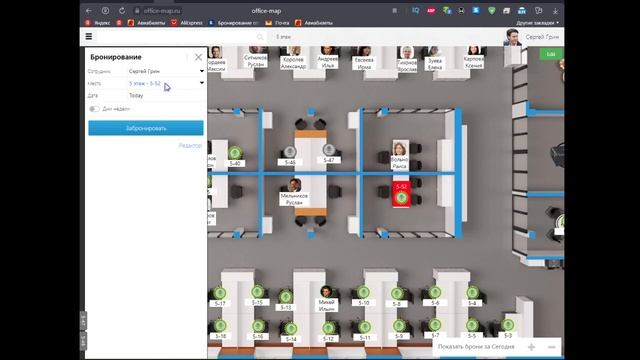Click the browser bookmark flag icon

pos(394,11)
